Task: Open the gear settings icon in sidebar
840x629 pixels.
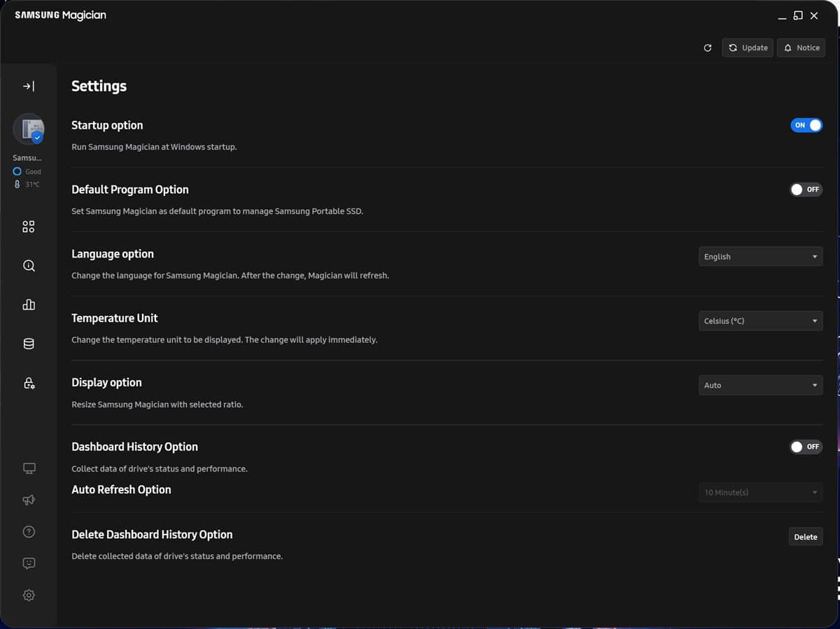Action: coord(29,595)
